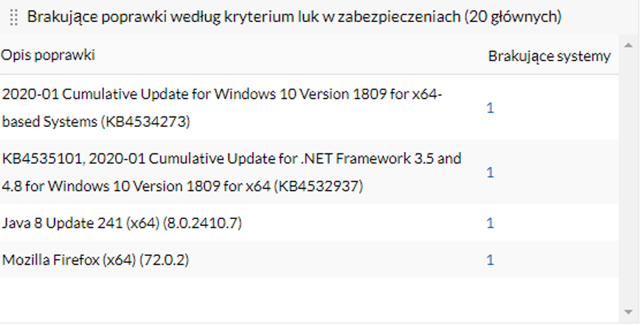This screenshot has height=326, width=644.
Task: Open the missing systems count for .NET Framework update
Action: pos(490,172)
